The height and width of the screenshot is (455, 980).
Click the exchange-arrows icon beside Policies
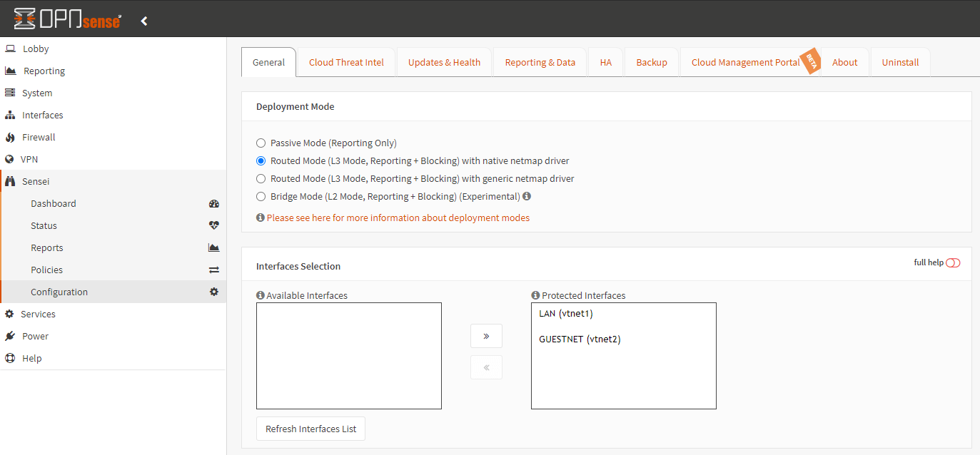tap(213, 270)
